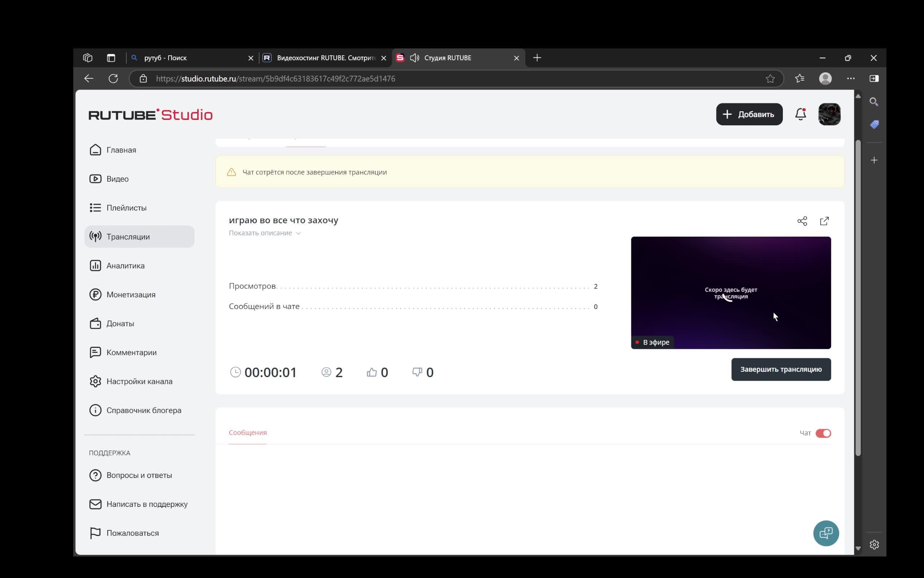Open the channel avatar menu
The image size is (924, 578).
click(829, 114)
